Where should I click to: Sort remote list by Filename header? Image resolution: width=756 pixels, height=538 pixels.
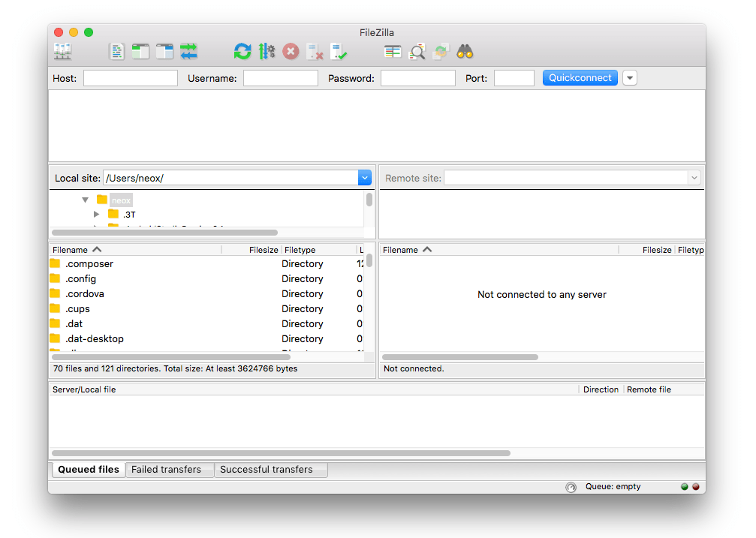tap(499, 250)
